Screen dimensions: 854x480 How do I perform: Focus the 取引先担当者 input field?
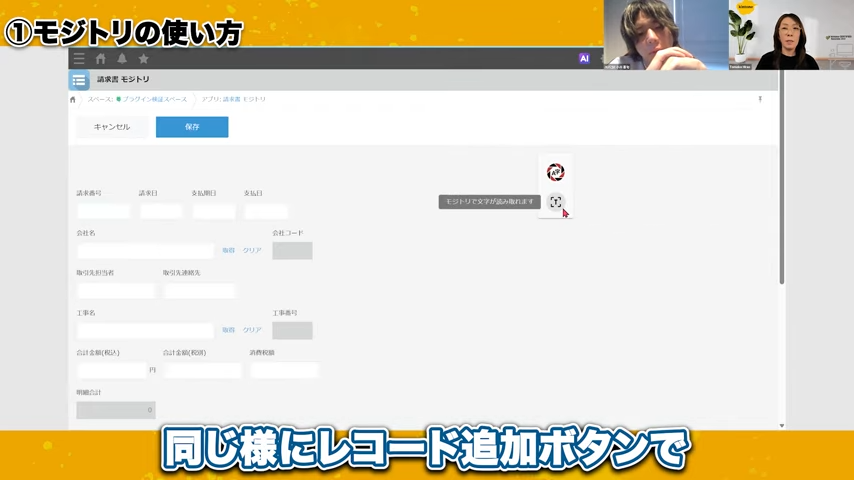(115, 290)
